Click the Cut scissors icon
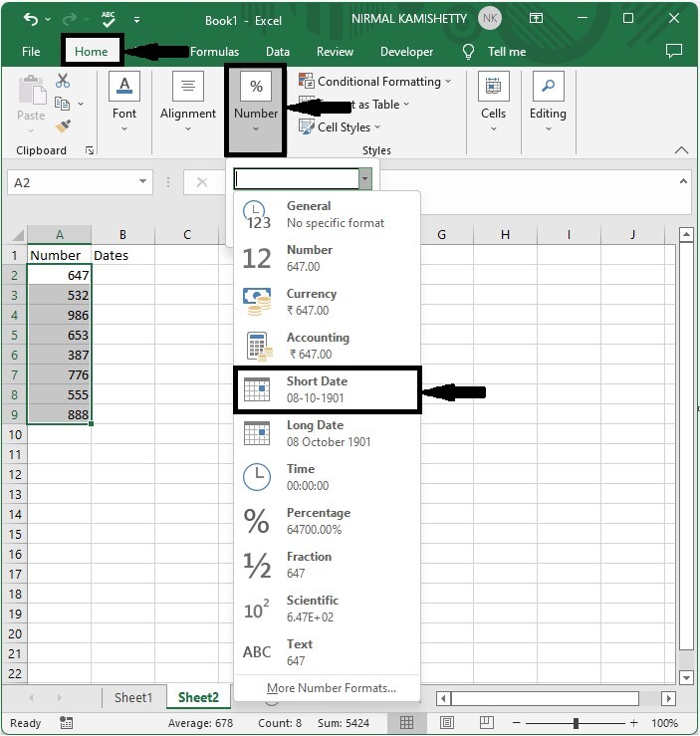The image size is (700, 736). (x=63, y=81)
